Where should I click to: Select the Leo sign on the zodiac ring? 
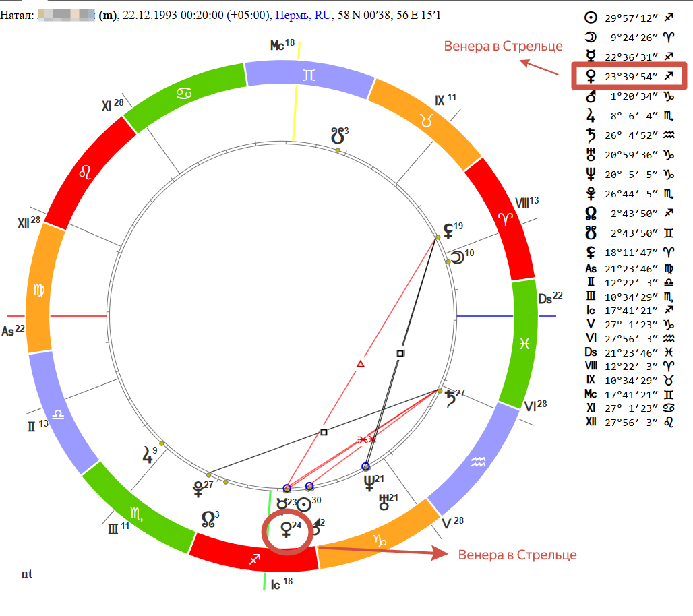coord(85,172)
